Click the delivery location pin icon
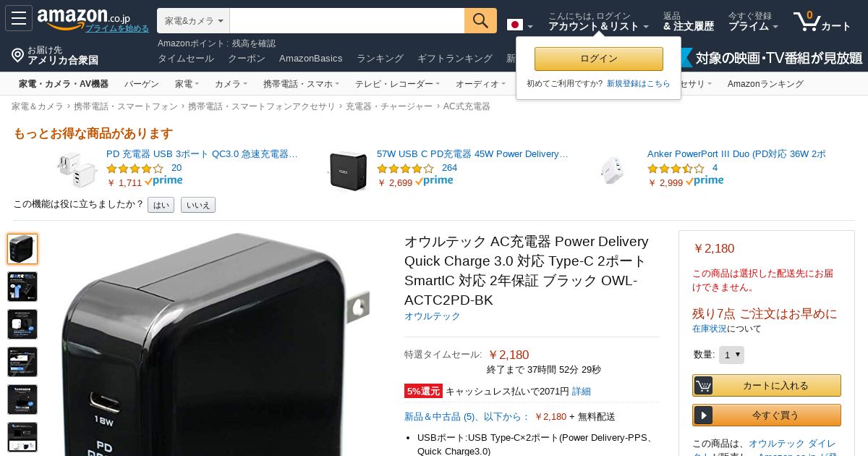The width and height of the screenshot is (868, 456). (17, 55)
